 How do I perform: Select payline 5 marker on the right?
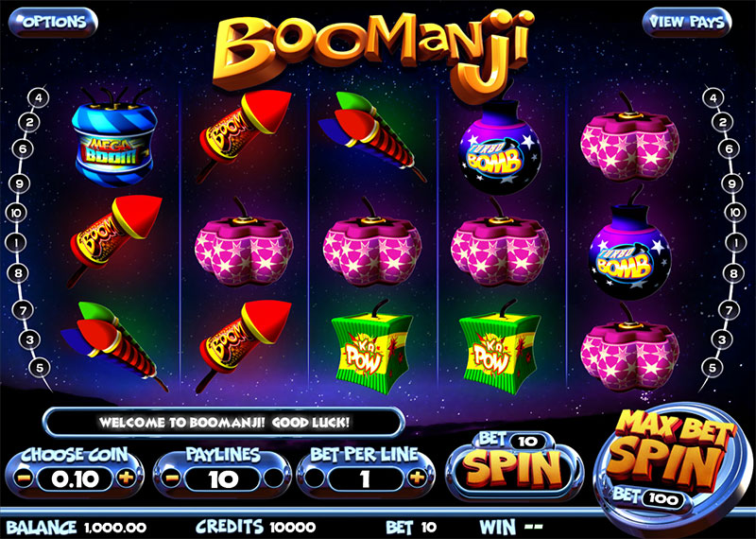(x=713, y=368)
